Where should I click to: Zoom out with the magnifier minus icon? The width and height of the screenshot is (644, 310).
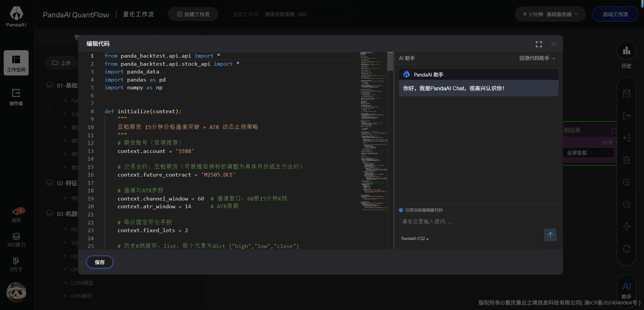(x=627, y=204)
